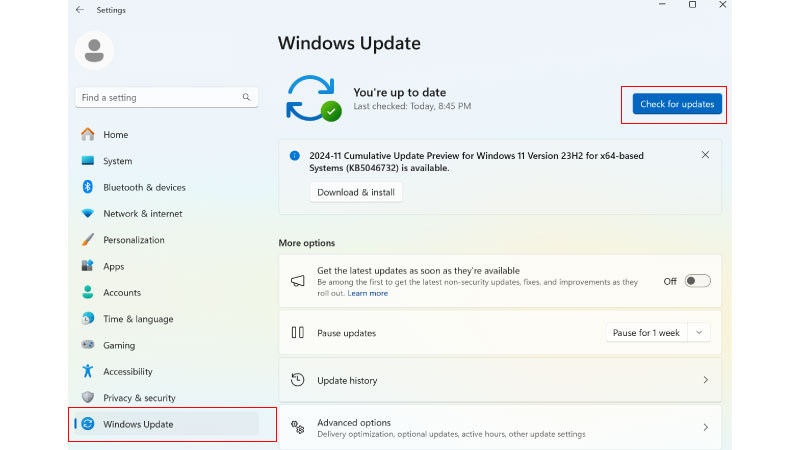Dismiss the cumulative update notice
This screenshot has height=450, width=800.
pyautogui.click(x=705, y=155)
